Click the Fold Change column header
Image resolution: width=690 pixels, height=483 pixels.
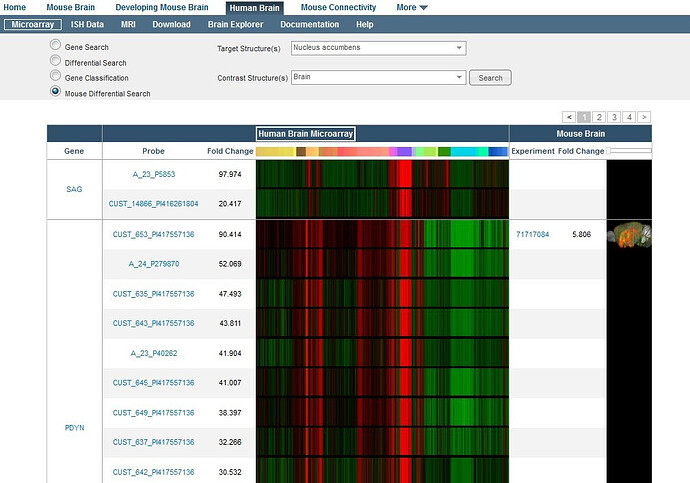230,151
